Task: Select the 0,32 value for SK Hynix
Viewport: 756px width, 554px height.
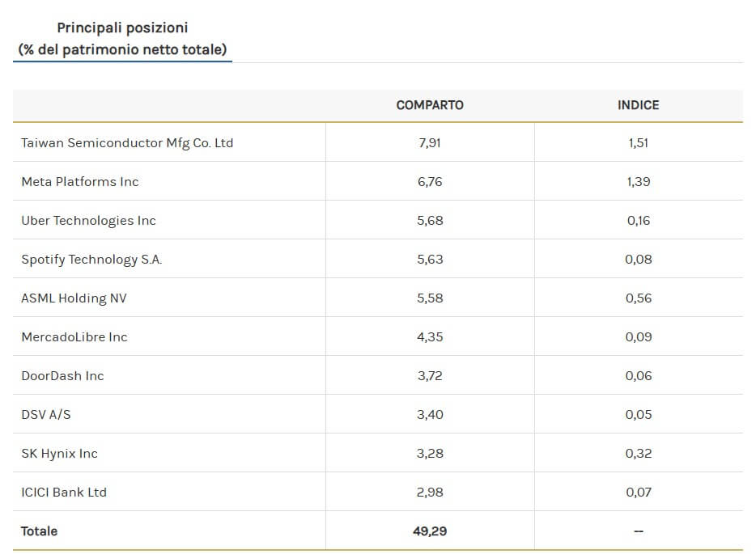Action: pos(639,453)
